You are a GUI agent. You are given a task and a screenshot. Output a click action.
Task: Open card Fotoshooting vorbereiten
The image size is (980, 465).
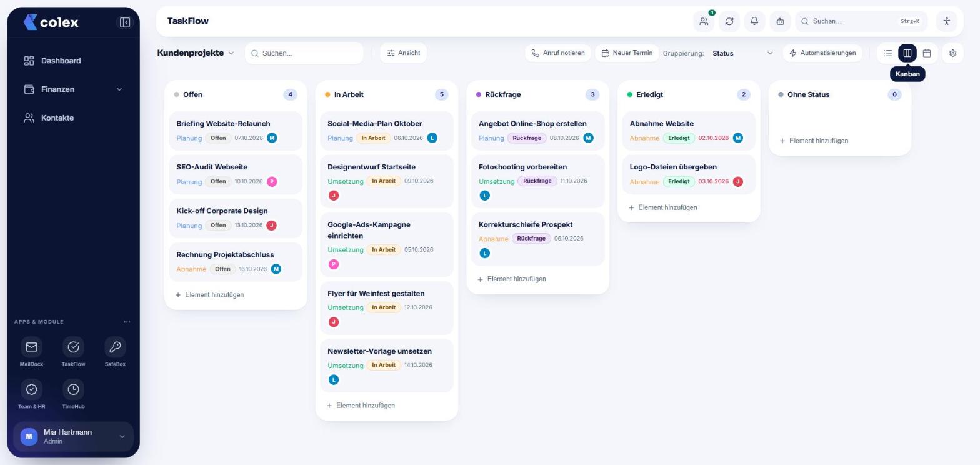(538, 181)
